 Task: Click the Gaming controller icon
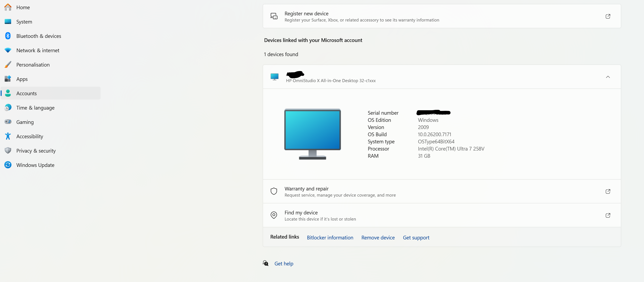pos(8,122)
